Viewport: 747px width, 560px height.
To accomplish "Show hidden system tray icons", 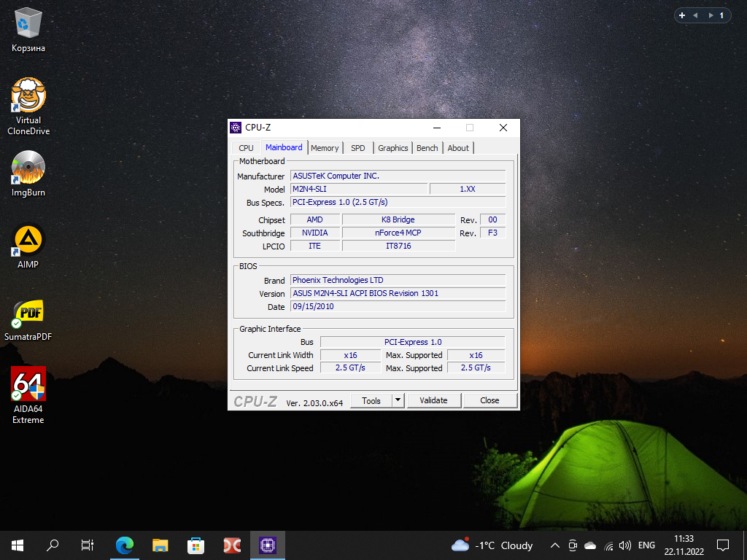I will tap(555, 545).
